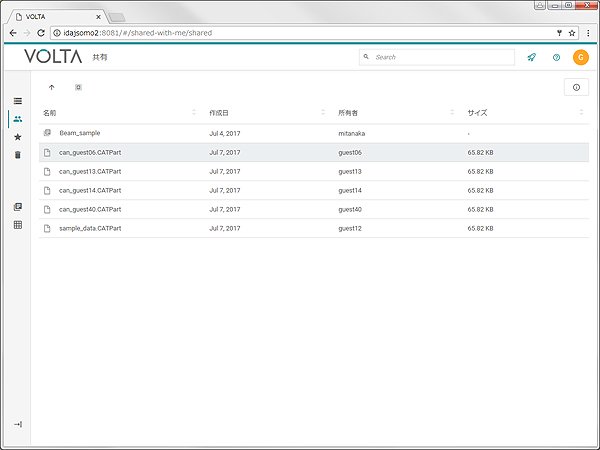Click the Beam_sample project icon
The image size is (600, 450).
click(x=47, y=133)
